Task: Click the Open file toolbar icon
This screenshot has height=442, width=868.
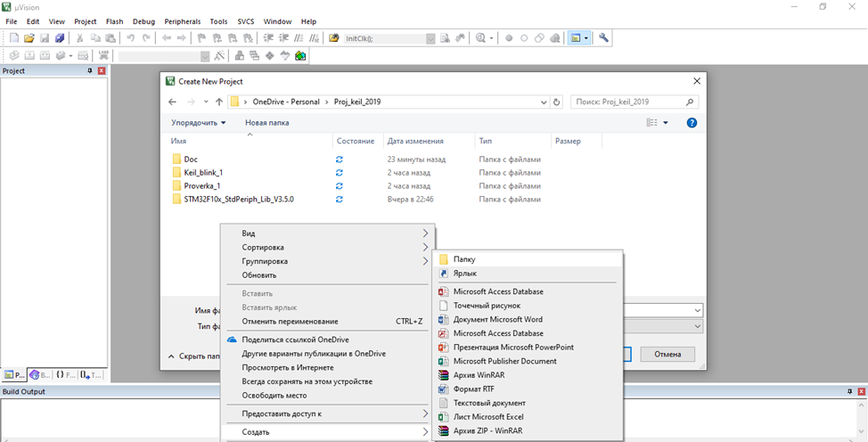Action: click(x=29, y=38)
